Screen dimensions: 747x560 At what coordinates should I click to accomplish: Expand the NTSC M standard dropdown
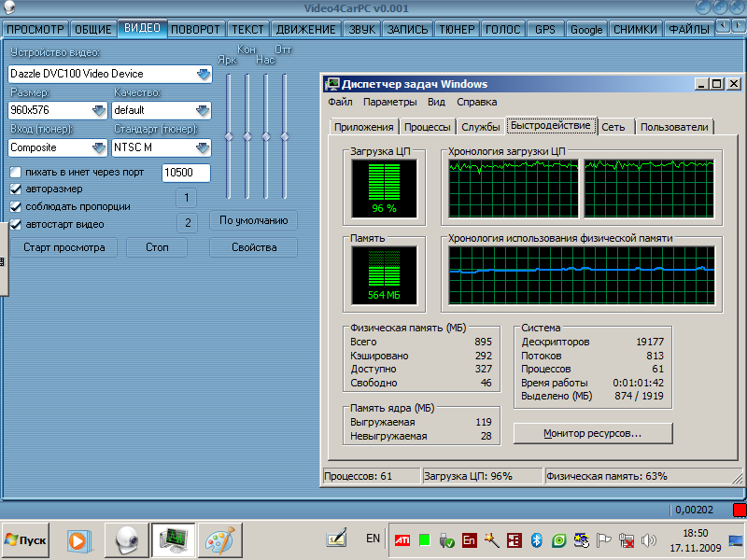click(x=203, y=147)
